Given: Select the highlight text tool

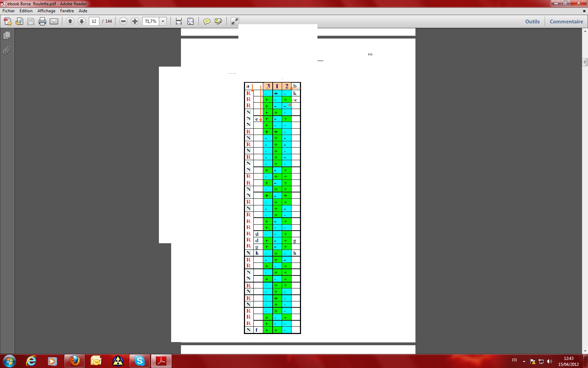Looking at the screenshot, I should (x=218, y=21).
